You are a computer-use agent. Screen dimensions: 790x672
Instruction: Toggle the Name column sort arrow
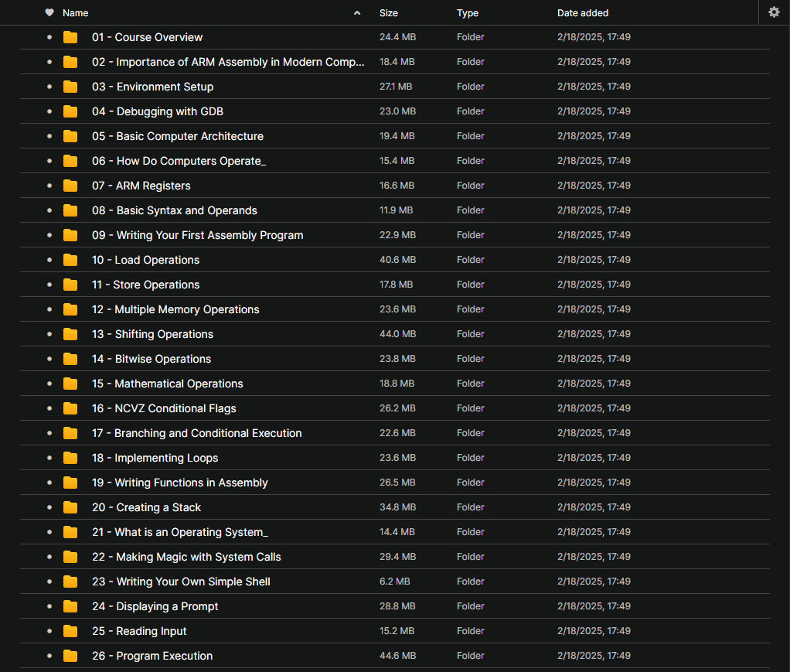click(357, 13)
